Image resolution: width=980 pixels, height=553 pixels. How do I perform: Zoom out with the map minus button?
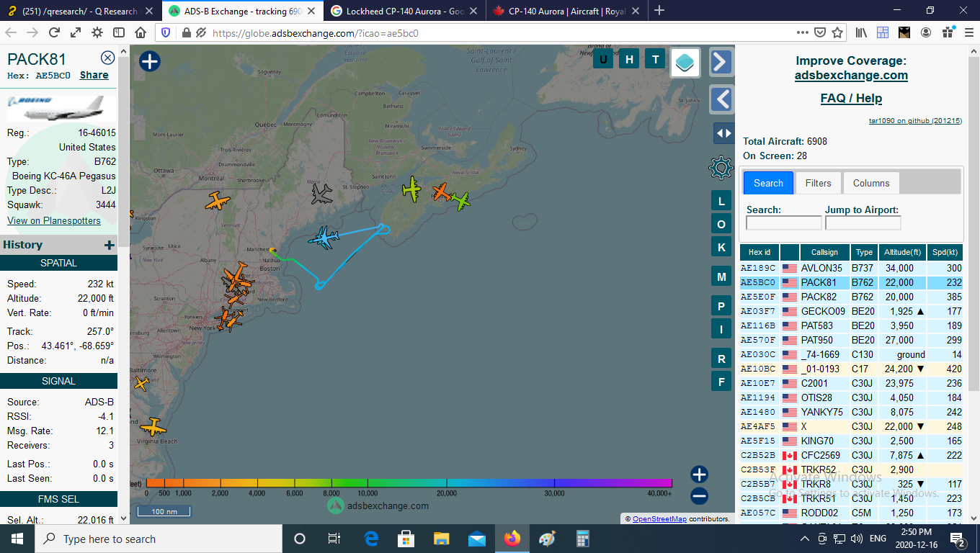click(699, 496)
